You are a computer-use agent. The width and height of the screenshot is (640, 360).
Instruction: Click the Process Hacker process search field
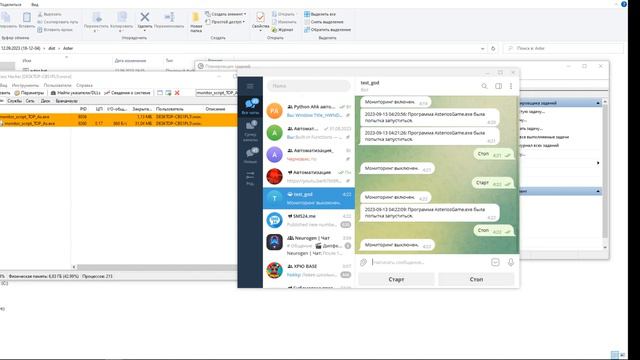click(x=216, y=93)
